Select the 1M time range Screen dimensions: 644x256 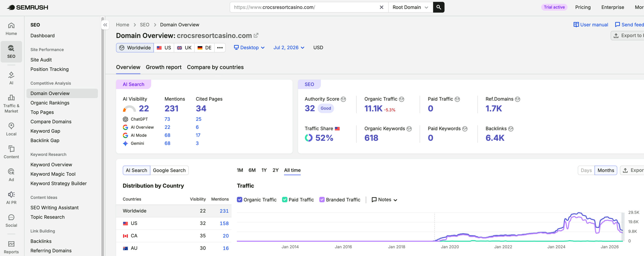[x=240, y=170]
